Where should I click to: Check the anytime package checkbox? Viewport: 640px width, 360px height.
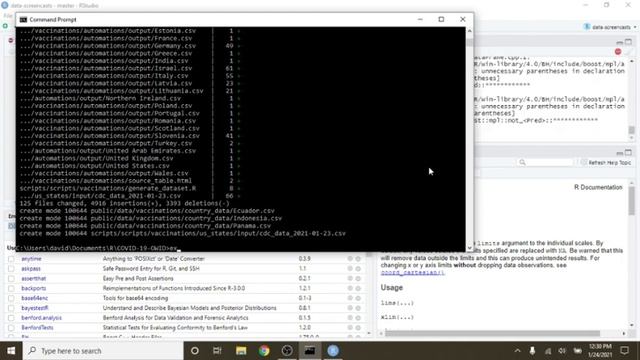click(x=11, y=259)
